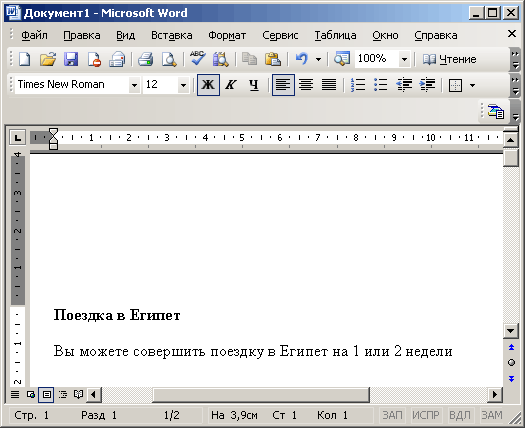This screenshot has width=525, height=428.
Task: Click the Чтение reading button
Action: click(x=449, y=60)
